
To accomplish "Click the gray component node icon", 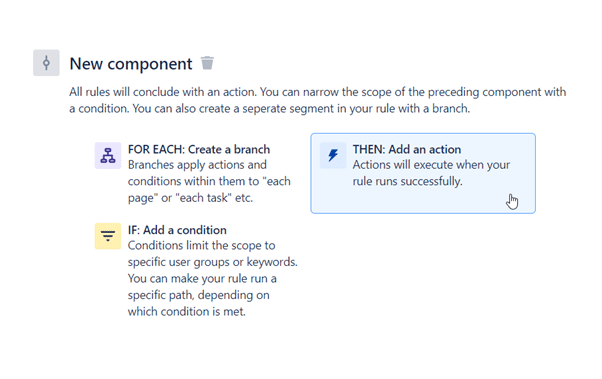I will click(46, 63).
